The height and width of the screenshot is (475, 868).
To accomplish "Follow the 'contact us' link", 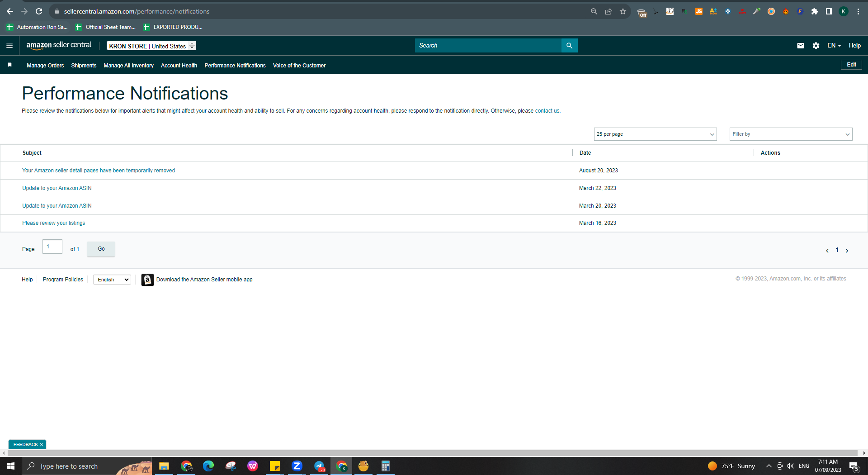I will (547, 111).
